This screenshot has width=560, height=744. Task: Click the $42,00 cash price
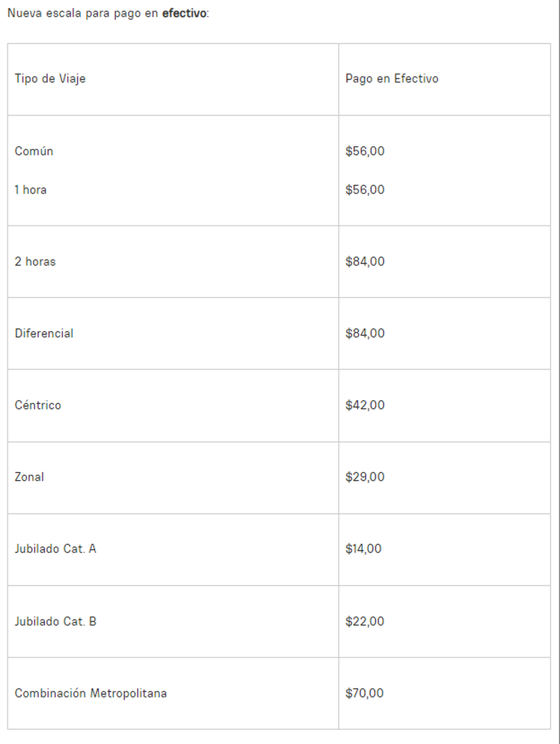(x=365, y=405)
